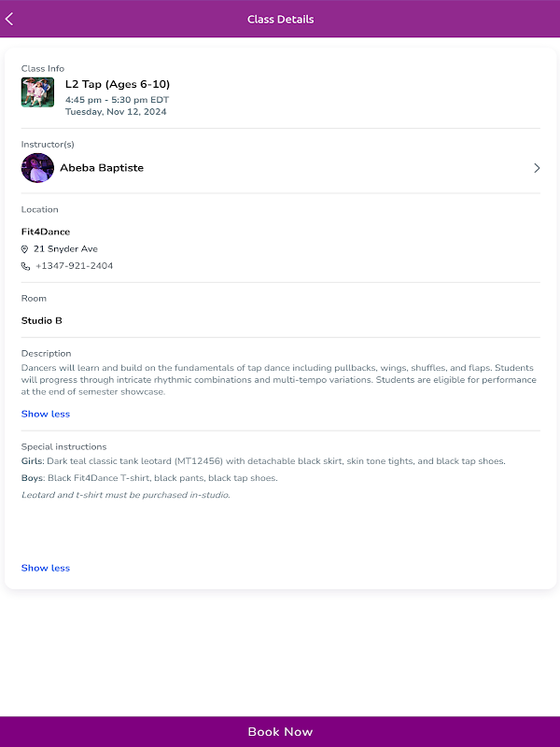This screenshot has height=747, width=560.
Task: Click the phone icon
Action: point(25,266)
